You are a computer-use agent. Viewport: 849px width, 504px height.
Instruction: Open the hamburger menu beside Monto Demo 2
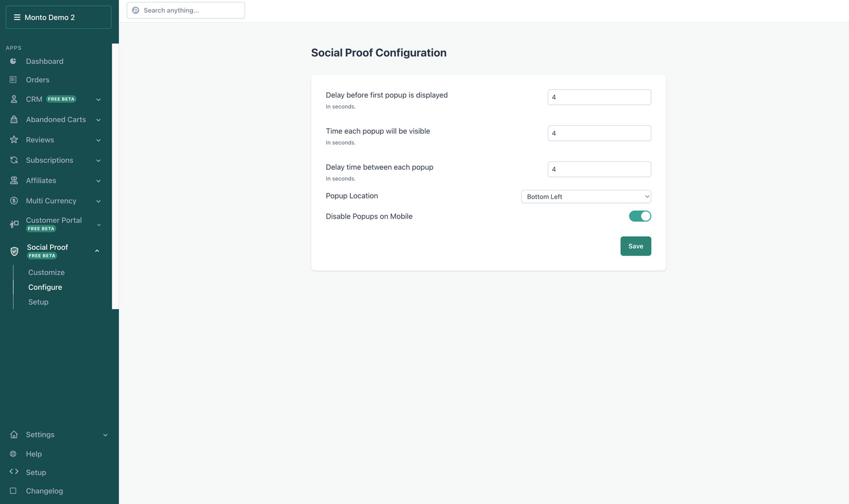(17, 18)
